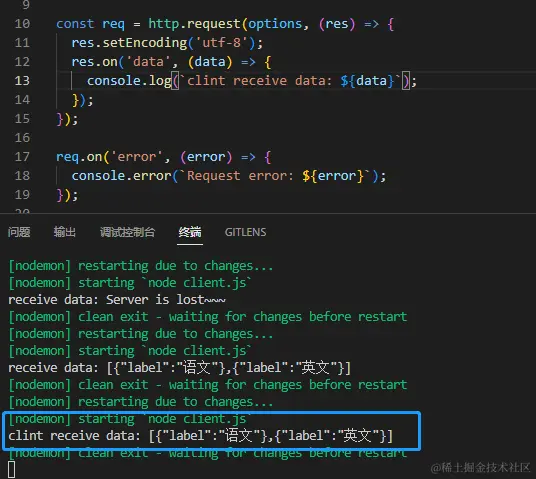Click closing '});' on line 19

67,195
